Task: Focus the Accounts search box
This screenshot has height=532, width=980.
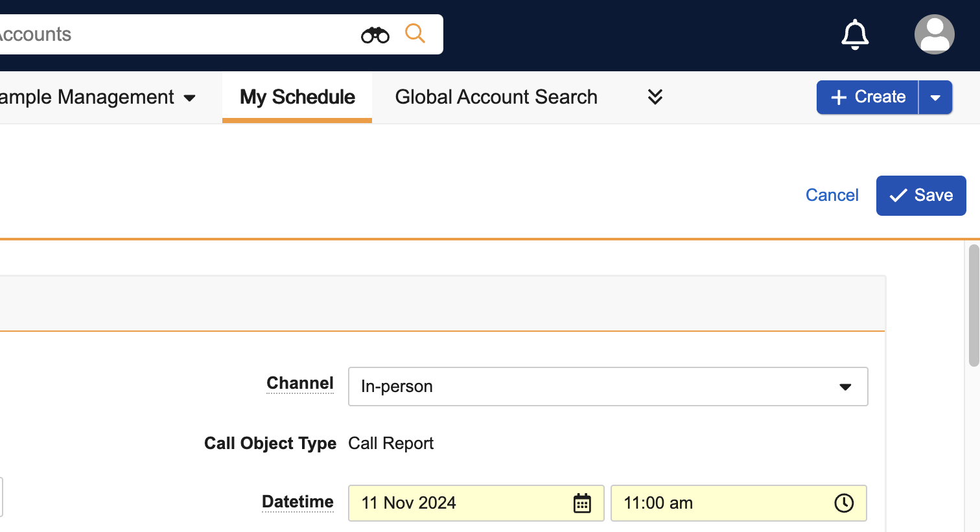Action: 175,34
